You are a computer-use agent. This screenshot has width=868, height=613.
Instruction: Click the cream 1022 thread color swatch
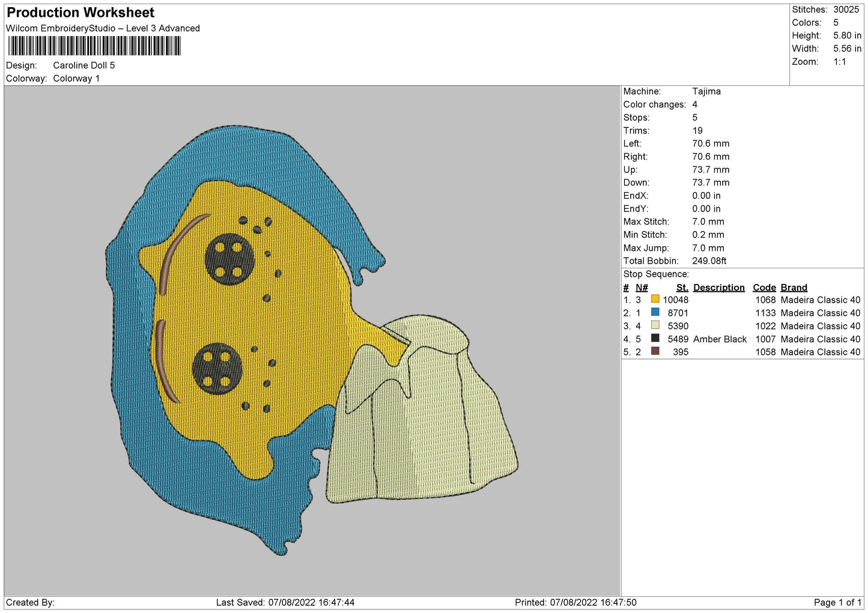tap(655, 325)
